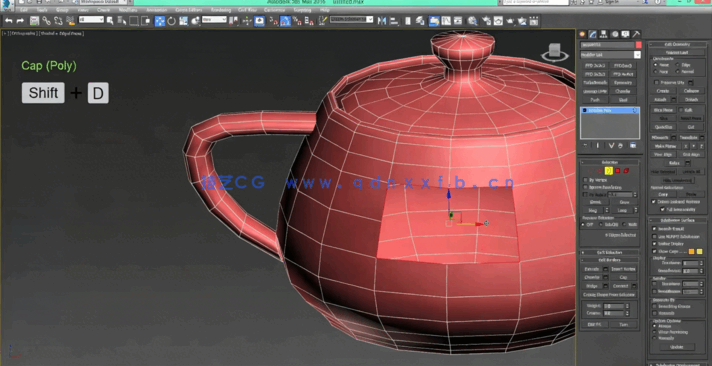Select the Edge constraint radio button
The width and height of the screenshot is (712, 366).
pyautogui.click(x=678, y=65)
